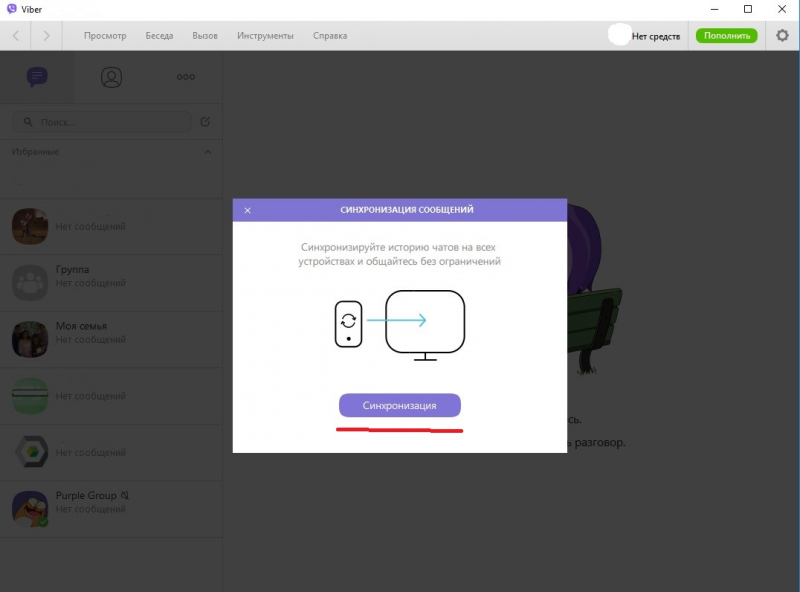
Task: Open the Вызов menu
Action: (x=205, y=36)
